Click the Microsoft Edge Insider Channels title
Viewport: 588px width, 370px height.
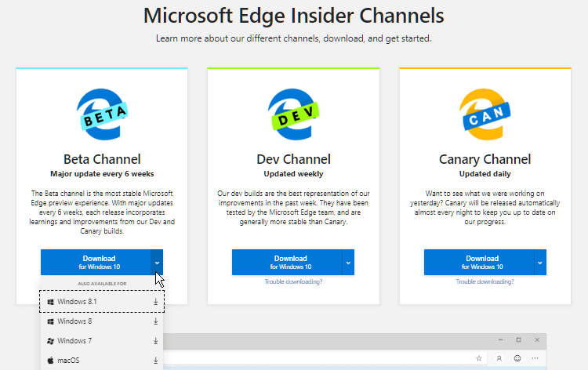tap(294, 16)
